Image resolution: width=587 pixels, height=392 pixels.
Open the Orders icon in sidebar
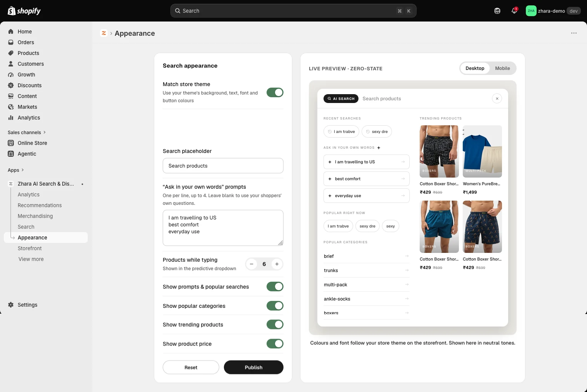coord(11,42)
